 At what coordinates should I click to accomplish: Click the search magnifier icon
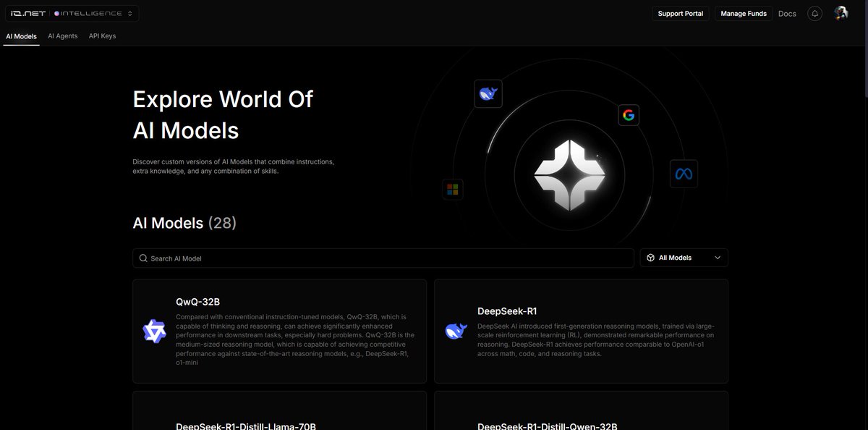pyautogui.click(x=144, y=258)
